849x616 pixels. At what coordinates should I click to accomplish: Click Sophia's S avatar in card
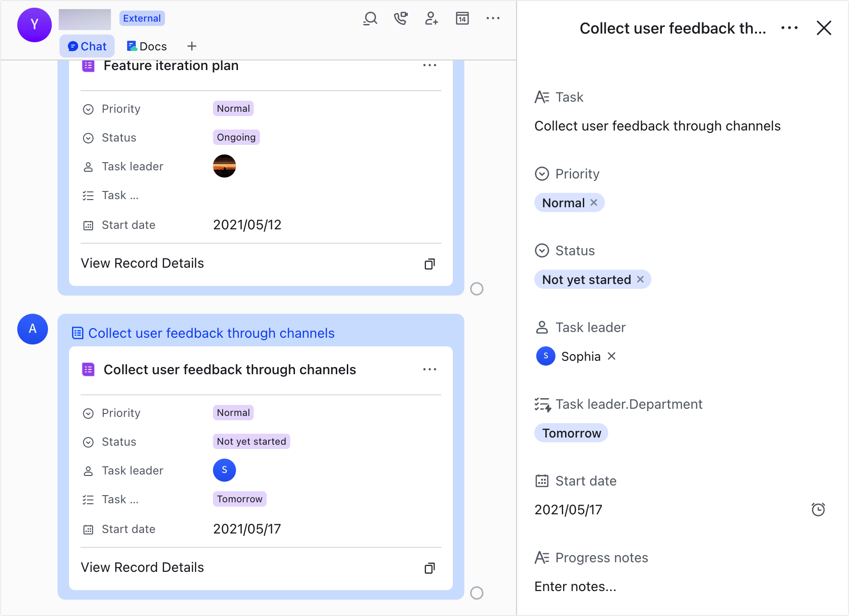tap(224, 470)
